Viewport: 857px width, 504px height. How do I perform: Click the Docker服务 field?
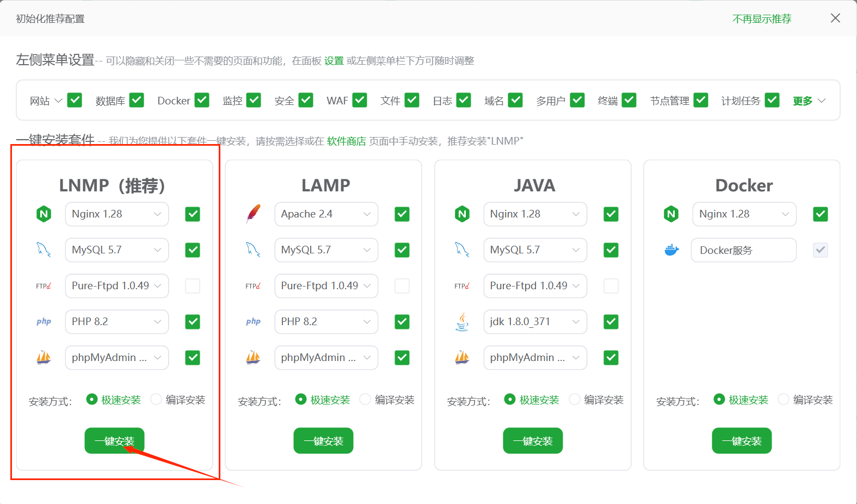(744, 250)
